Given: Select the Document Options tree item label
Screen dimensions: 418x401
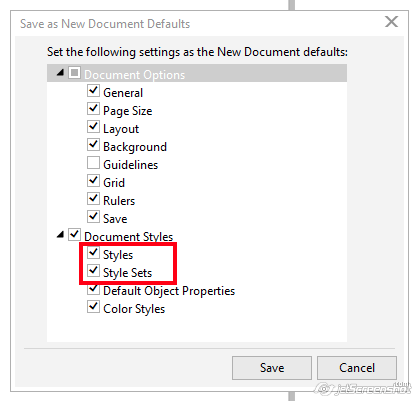Looking at the screenshot, I should click(134, 75).
